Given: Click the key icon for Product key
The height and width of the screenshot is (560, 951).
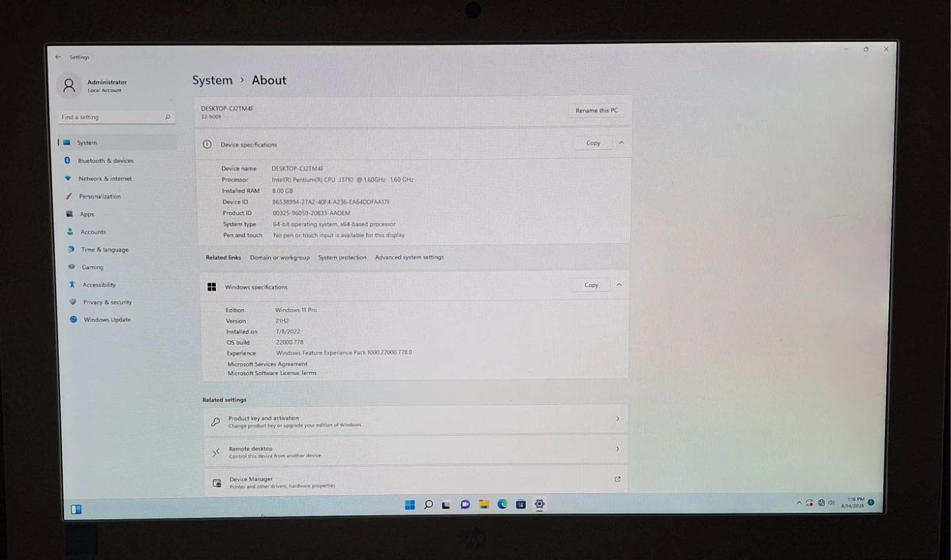Looking at the screenshot, I should point(215,421).
